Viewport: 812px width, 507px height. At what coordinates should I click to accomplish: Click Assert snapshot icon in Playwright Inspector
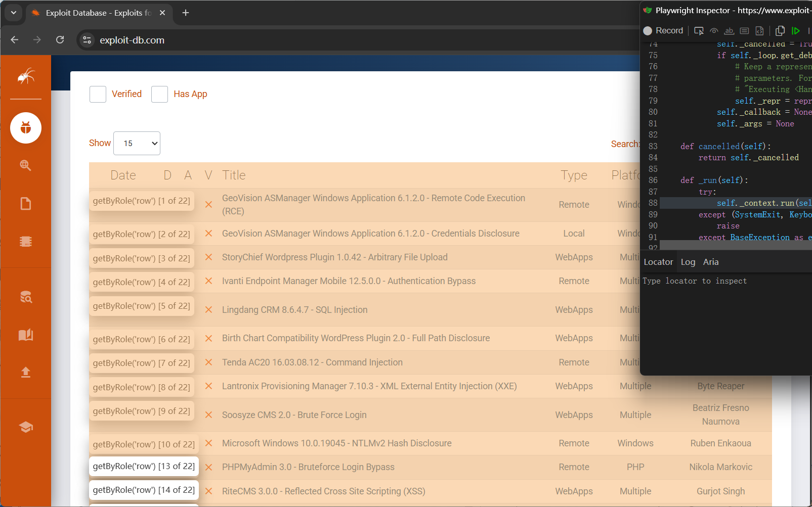coord(759,31)
